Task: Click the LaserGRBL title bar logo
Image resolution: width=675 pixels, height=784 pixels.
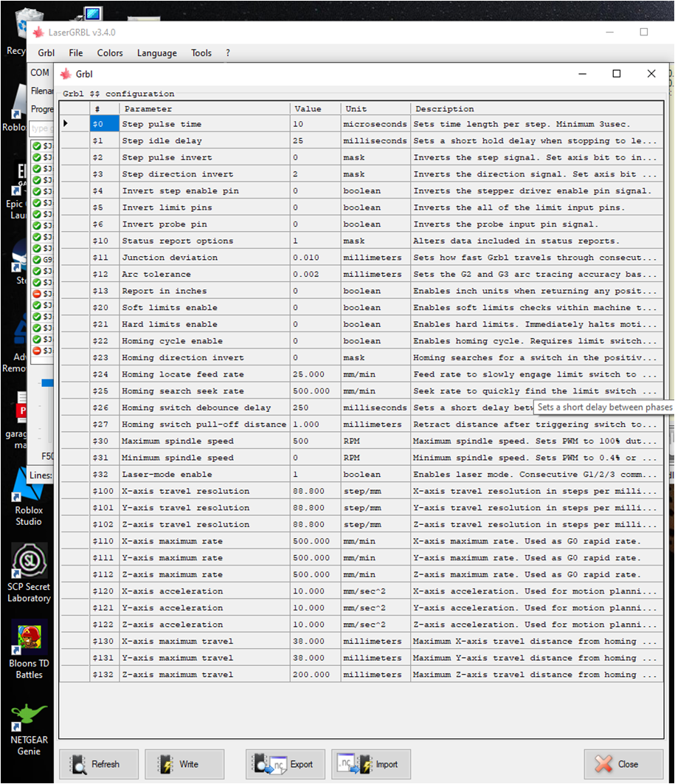Action: point(38,32)
